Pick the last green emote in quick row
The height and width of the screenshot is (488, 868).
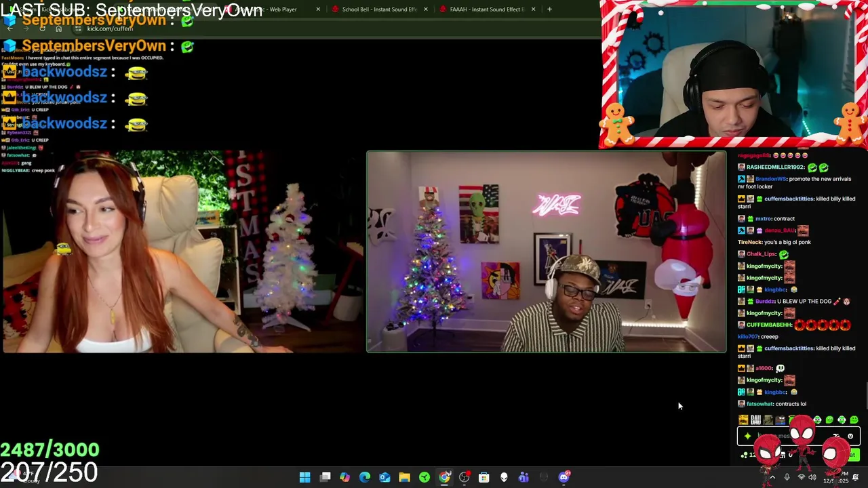pyautogui.click(x=854, y=420)
